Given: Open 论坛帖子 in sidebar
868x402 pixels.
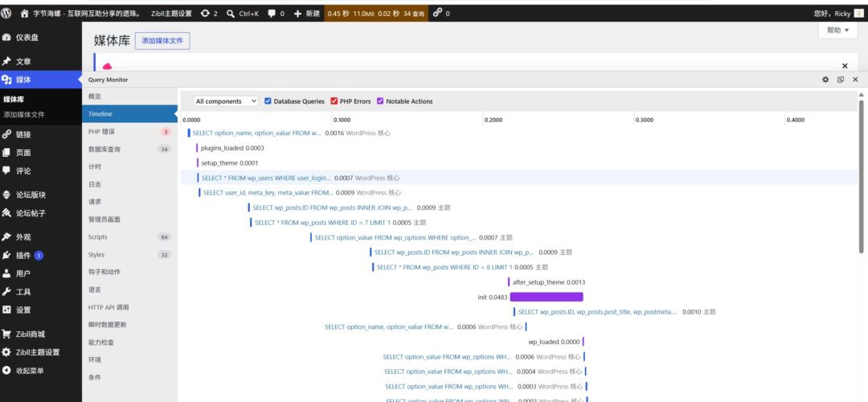Looking at the screenshot, I should click(41, 213).
